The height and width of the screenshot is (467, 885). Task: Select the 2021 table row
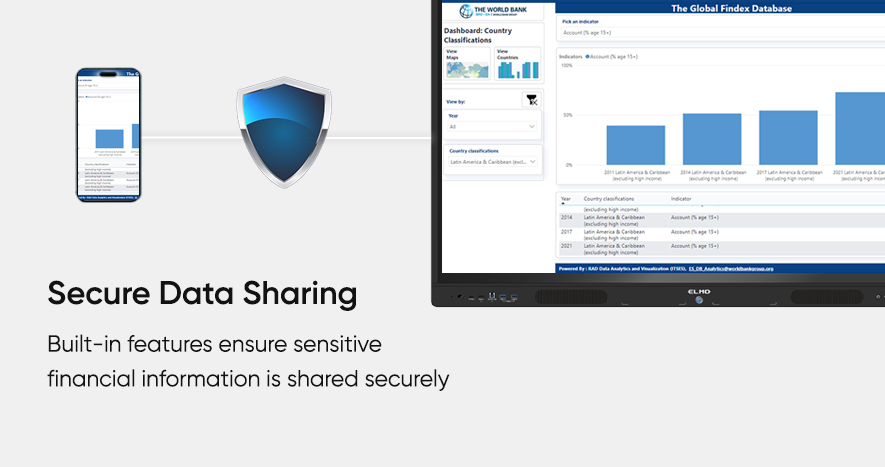700,247
